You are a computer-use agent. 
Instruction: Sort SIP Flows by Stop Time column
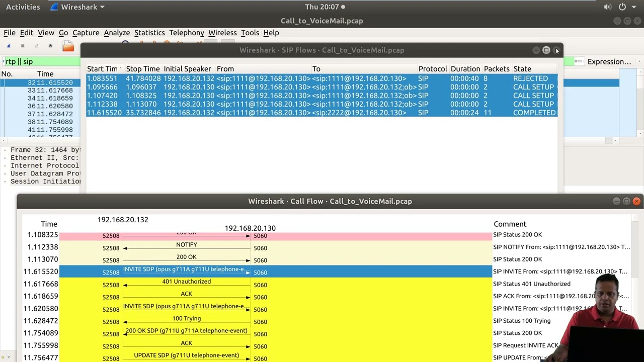point(143,69)
